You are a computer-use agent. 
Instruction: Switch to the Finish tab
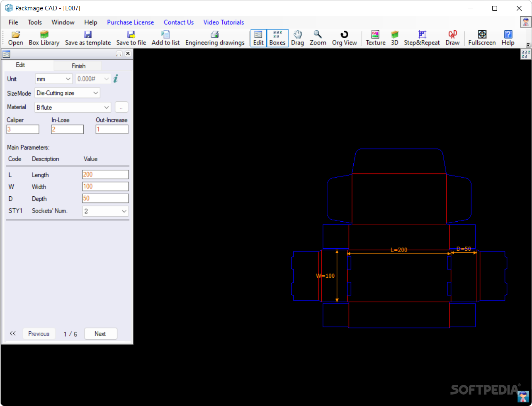point(78,66)
